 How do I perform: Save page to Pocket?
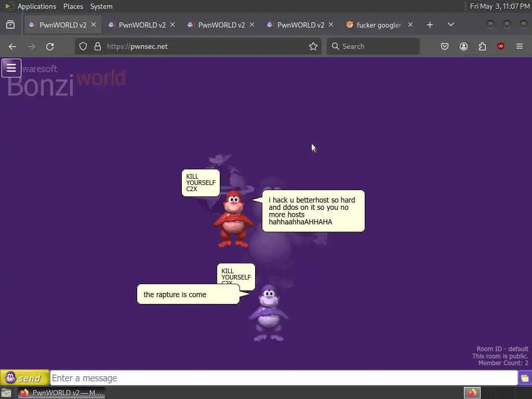445,46
